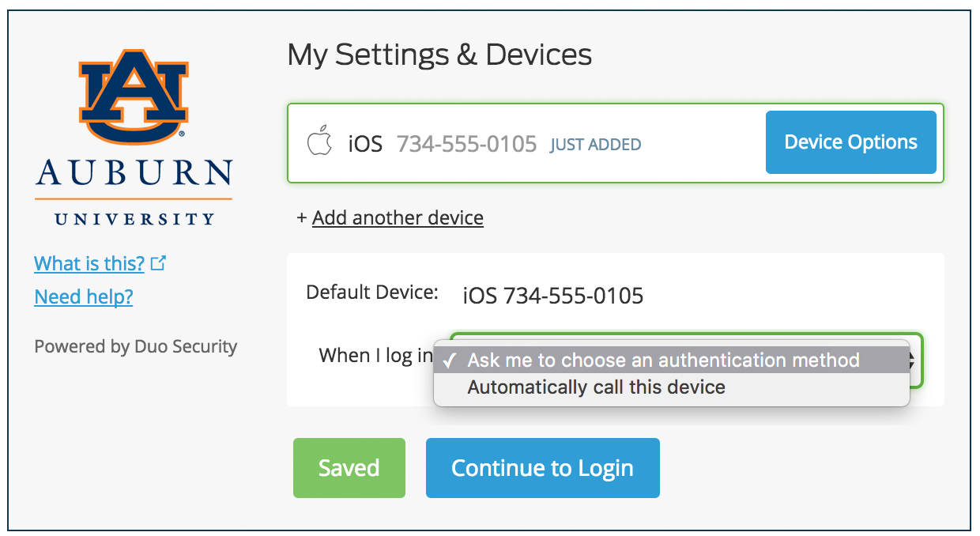Screen dimensions: 980x536
Task: Open the What is this? link
Action: pos(89,263)
